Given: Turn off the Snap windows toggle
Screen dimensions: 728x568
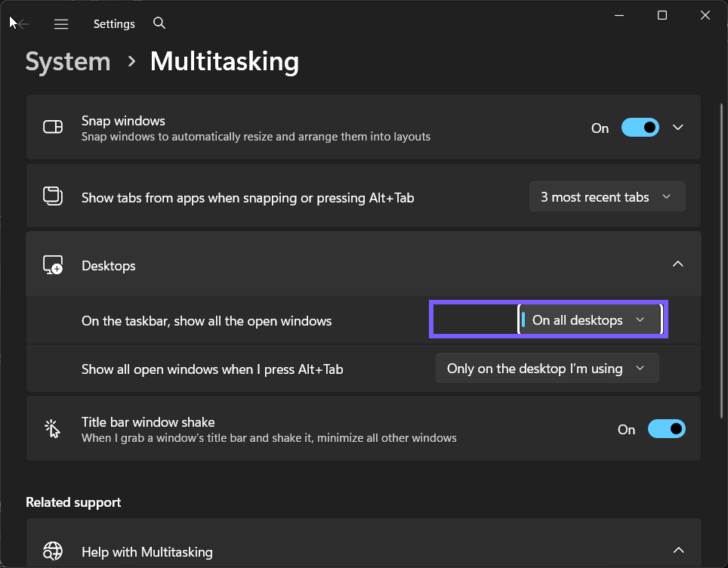Looking at the screenshot, I should tap(640, 127).
